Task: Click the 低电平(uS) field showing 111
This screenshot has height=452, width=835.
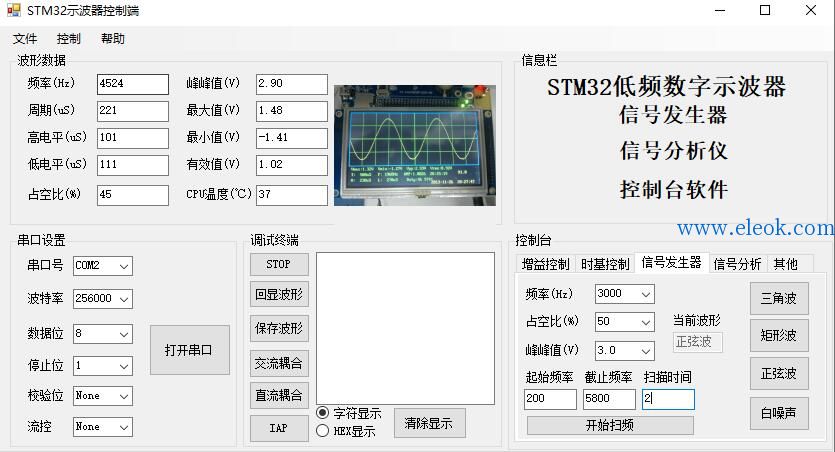Action: [133, 165]
